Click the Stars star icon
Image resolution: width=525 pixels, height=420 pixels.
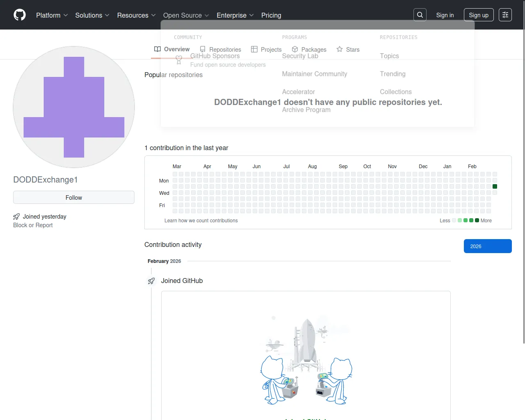pos(340,49)
